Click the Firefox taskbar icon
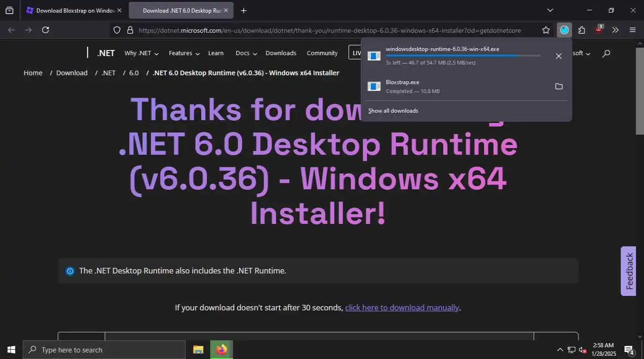Viewport: 644px width, 359px height. pyautogui.click(x=221, y=350)
